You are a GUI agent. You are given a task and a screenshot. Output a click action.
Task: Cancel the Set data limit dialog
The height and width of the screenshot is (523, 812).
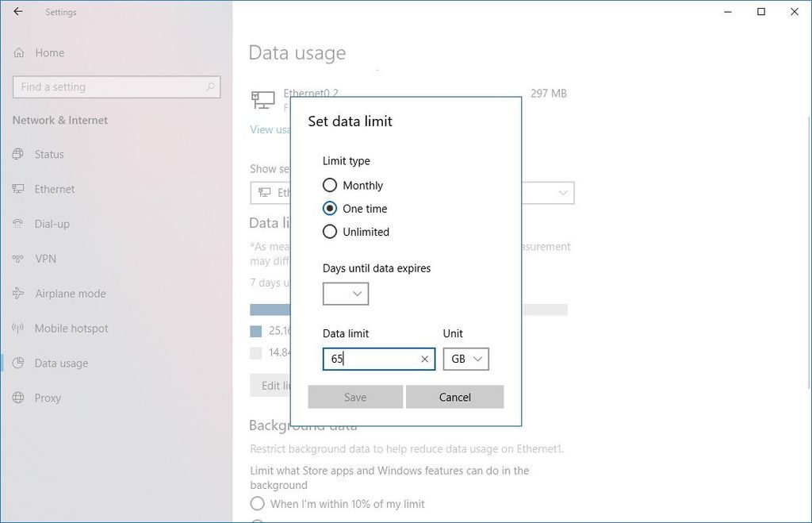point(454,397)
